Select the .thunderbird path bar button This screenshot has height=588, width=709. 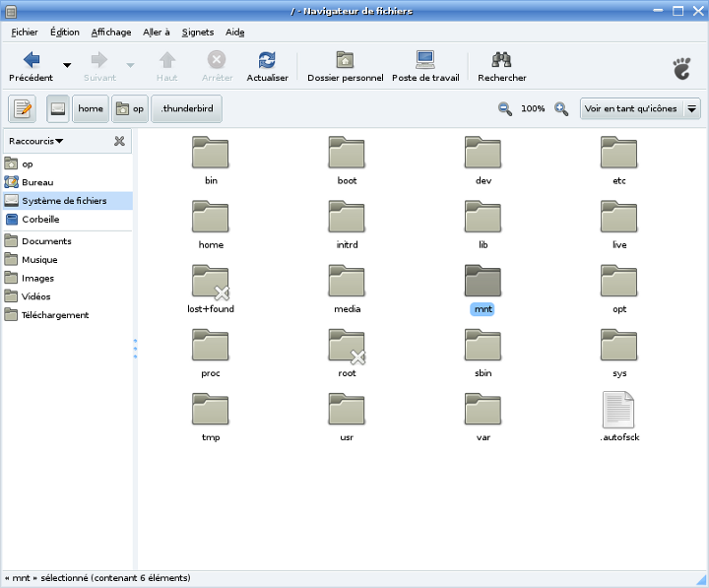(x=187, y=109)
